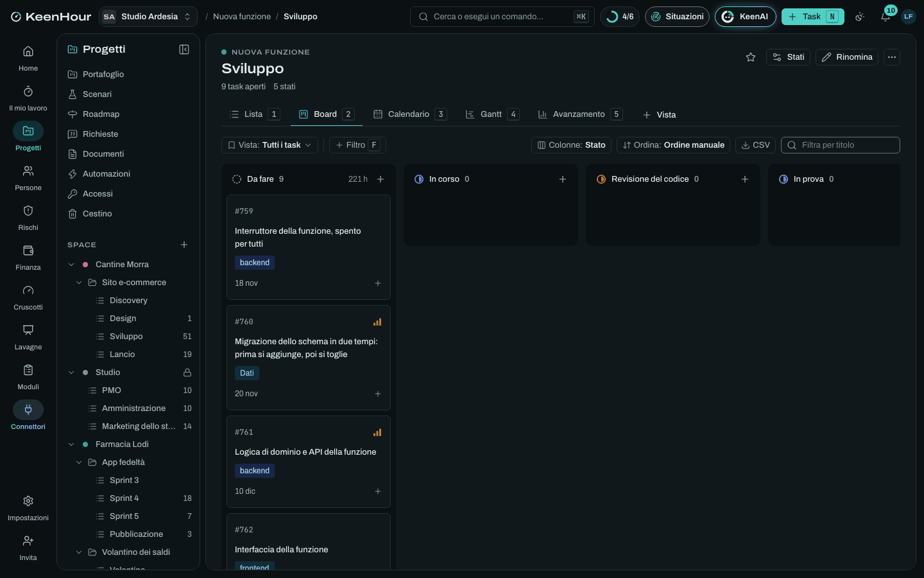The height and width of the screenshot is (578, 924).
Task: Open Il mio lavoro section
Action: click(x=28, y=98)
